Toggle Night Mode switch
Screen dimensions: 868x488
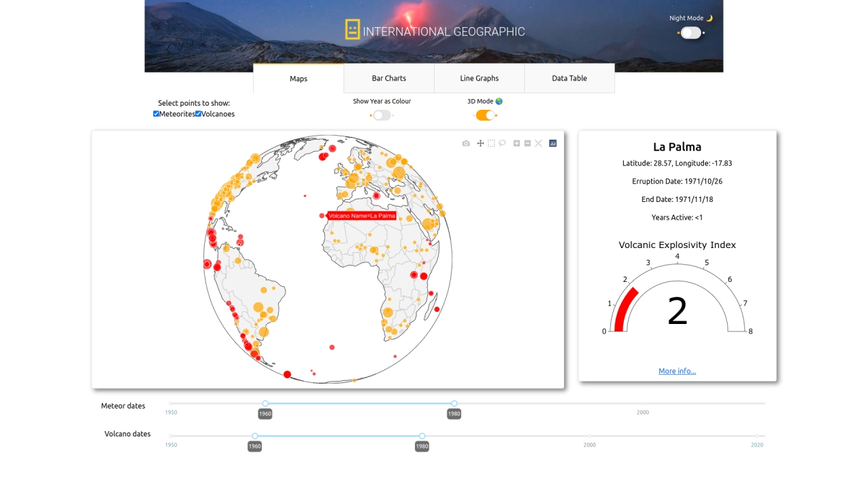coord(690,33)
